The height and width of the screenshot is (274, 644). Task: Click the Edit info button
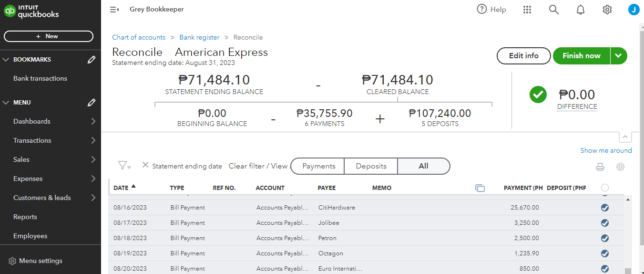(x=523, y=56)
